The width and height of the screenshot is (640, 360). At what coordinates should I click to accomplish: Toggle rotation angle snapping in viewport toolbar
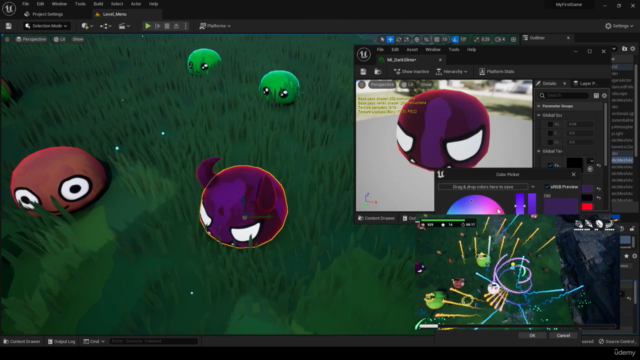pyautogui.click(x=455, y=39)
